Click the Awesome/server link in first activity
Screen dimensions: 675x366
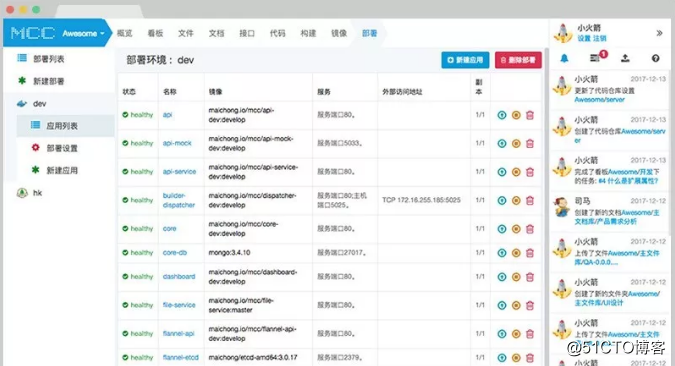click(x=600, y=99)
